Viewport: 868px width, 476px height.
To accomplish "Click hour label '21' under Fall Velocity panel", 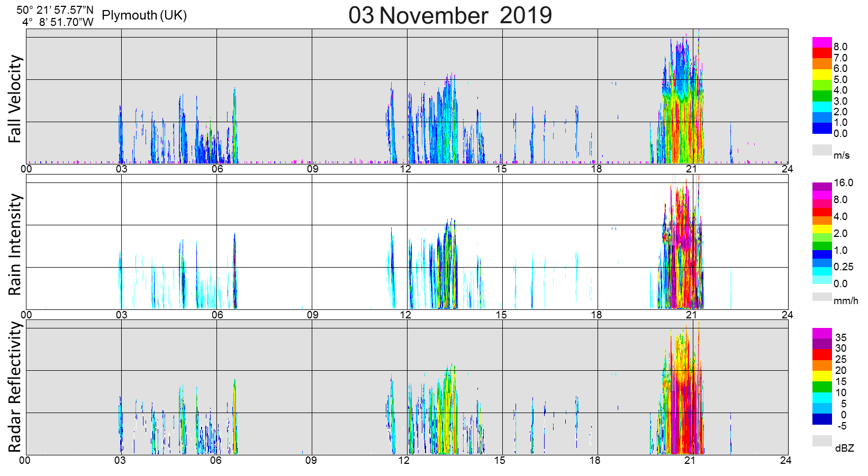I will 691,169.
